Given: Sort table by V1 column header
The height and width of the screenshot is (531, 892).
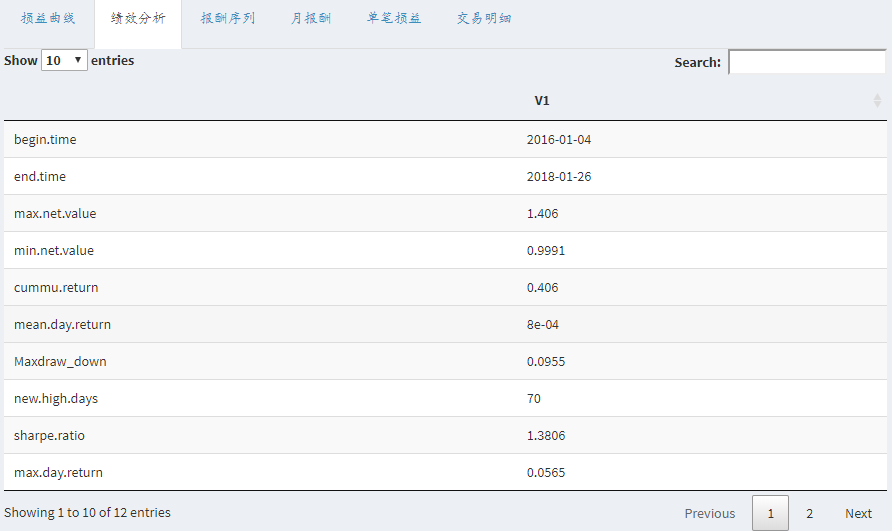Looking at the screenshot, I should click(542, 101).
